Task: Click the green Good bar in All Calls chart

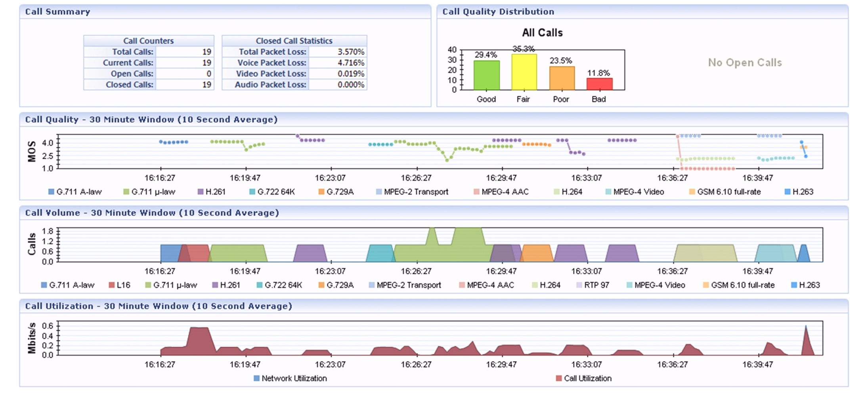Action: (486, 75)
